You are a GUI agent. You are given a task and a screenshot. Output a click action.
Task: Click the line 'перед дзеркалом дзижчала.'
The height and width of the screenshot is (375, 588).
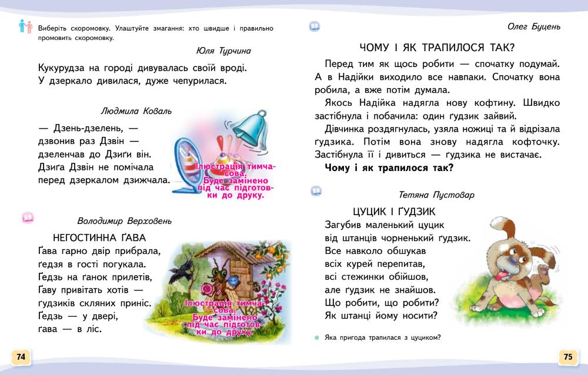pyautogui.click(x=104, y=180)
